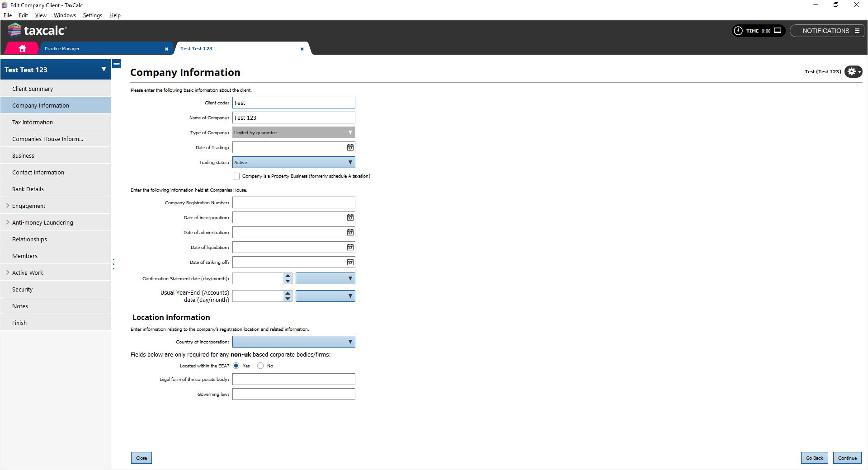Select Yes for Located within the EEA
Screen dimensions: 868x470
[x=236, y=366]
